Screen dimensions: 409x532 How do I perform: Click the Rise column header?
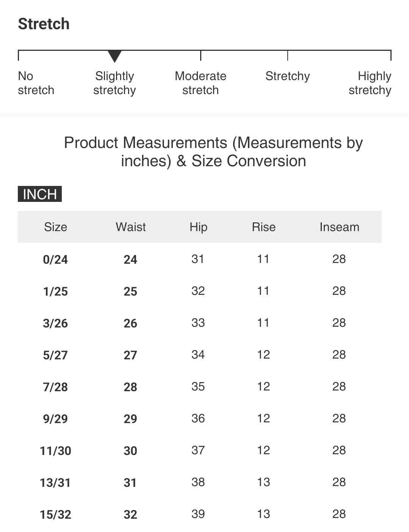pos(263,227)
